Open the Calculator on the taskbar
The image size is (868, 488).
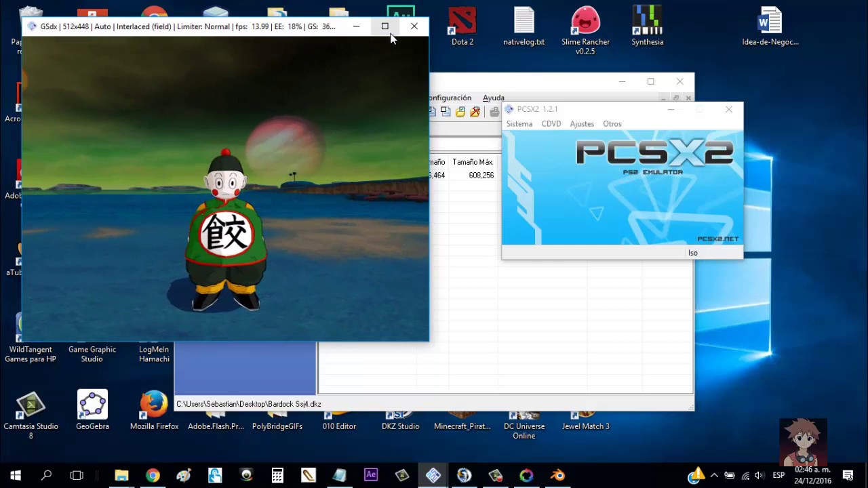click(x=277, y=475)
